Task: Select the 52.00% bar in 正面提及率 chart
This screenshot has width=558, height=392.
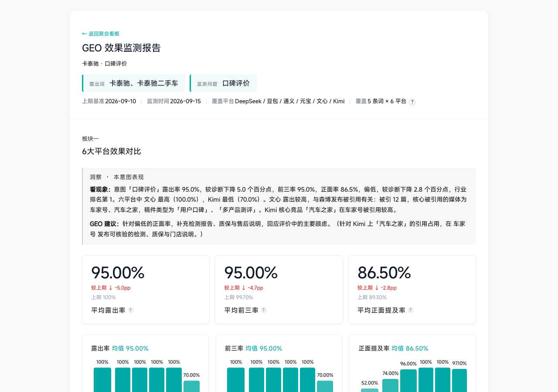Action: (x=370, y=390)
